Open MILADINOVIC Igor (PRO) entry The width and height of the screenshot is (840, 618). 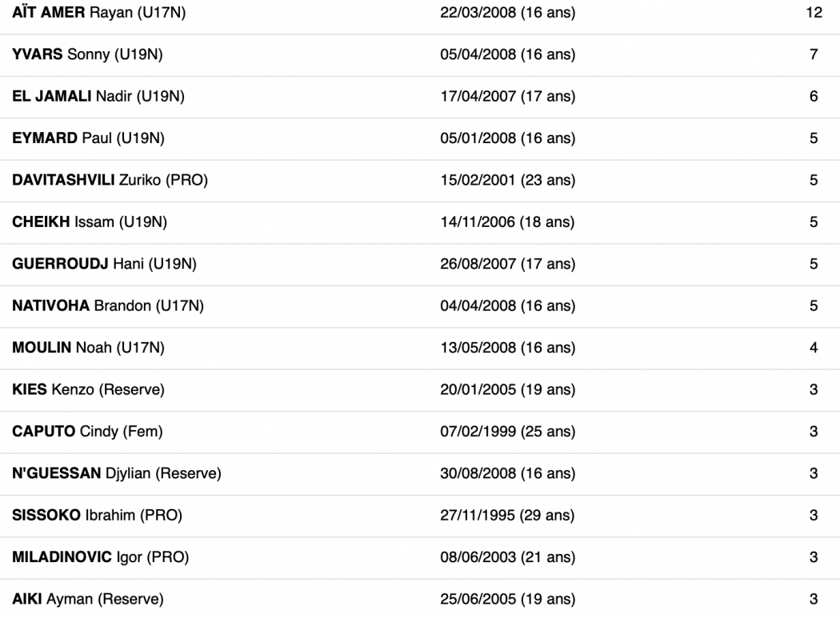click(101, 557)
